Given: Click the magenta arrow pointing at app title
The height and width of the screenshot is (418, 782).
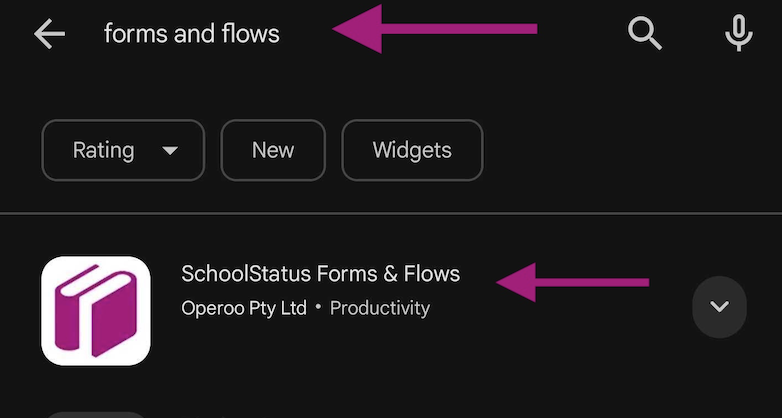Looking at the screenshot, I should point(572,282).
